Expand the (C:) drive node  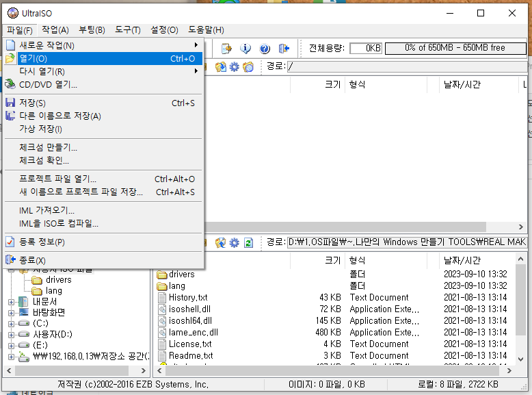click(11, 324)
